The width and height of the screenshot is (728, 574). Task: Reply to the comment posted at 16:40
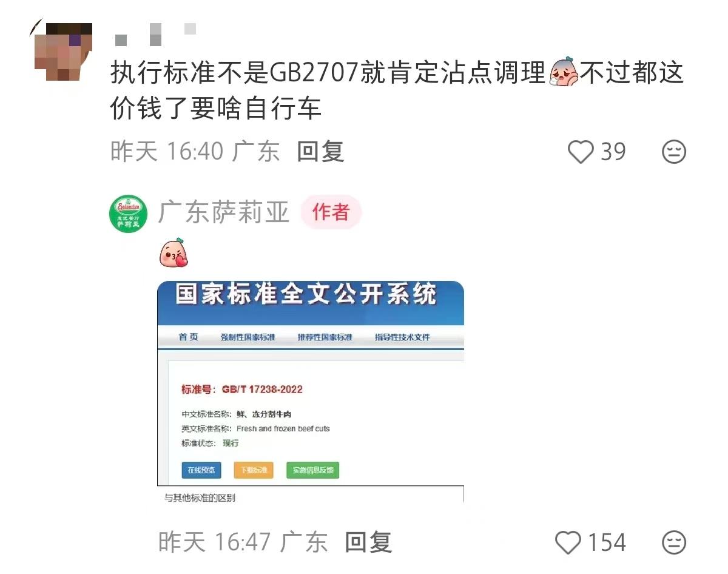320,151
